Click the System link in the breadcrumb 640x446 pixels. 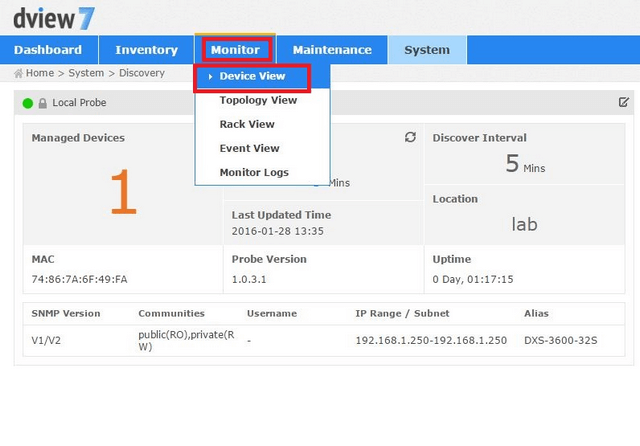(x=86, y=73)
